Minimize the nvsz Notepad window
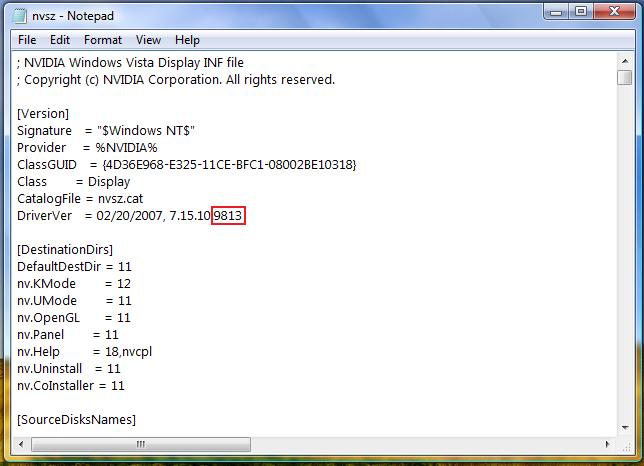This screenshot has height=466, width=644. pos(556,12)
